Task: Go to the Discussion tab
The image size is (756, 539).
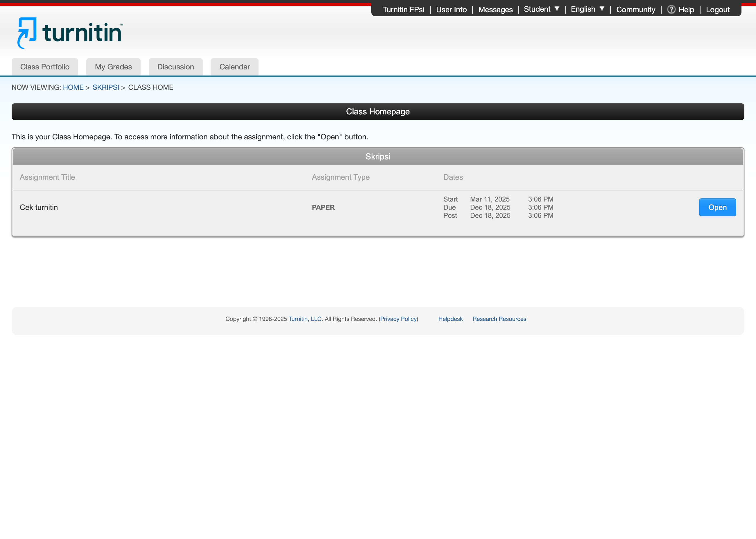Action: [176, 67]
